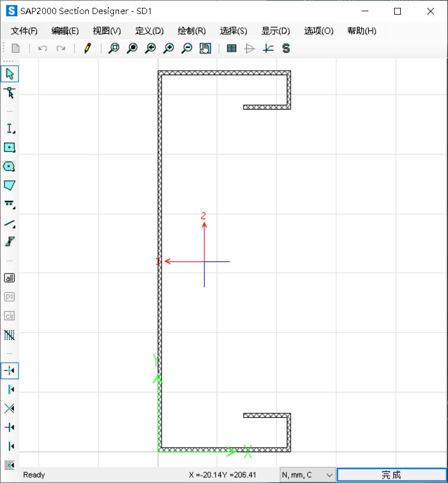Zoom in one step with plus magnifier
The width and height of the screenshot is (448, 483).
pos(169,48)
